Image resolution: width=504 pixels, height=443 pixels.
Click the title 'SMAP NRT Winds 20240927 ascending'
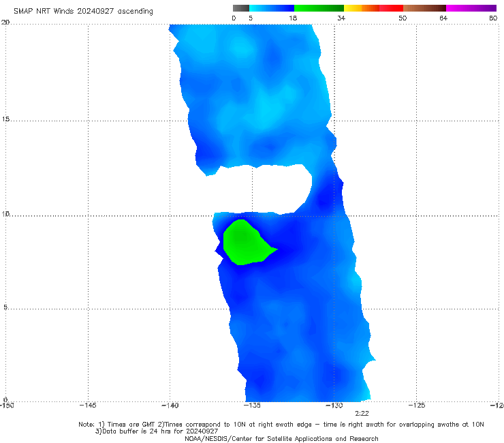point(83,11)
